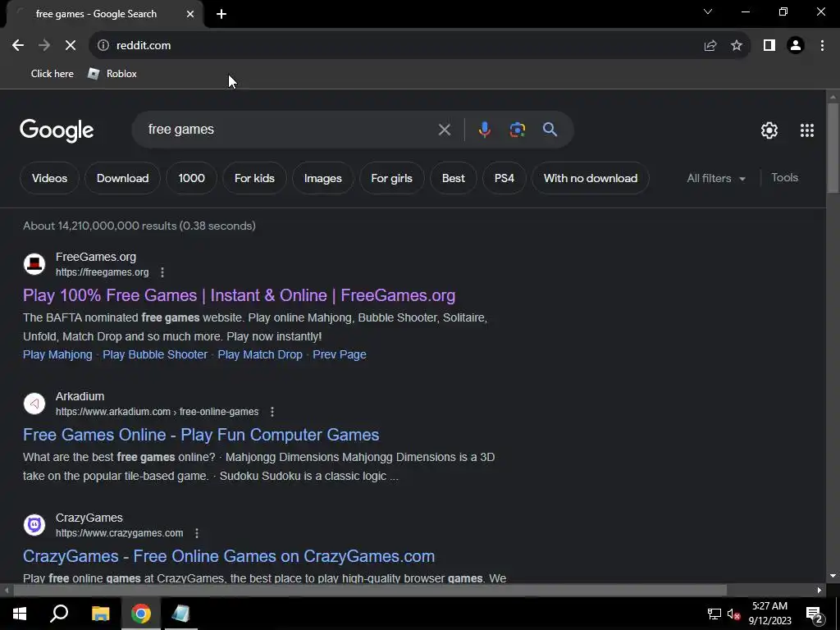Click the browser forward arrow
Image resolution: width=840 pixels, height=630 pixels.
[44, 46]
